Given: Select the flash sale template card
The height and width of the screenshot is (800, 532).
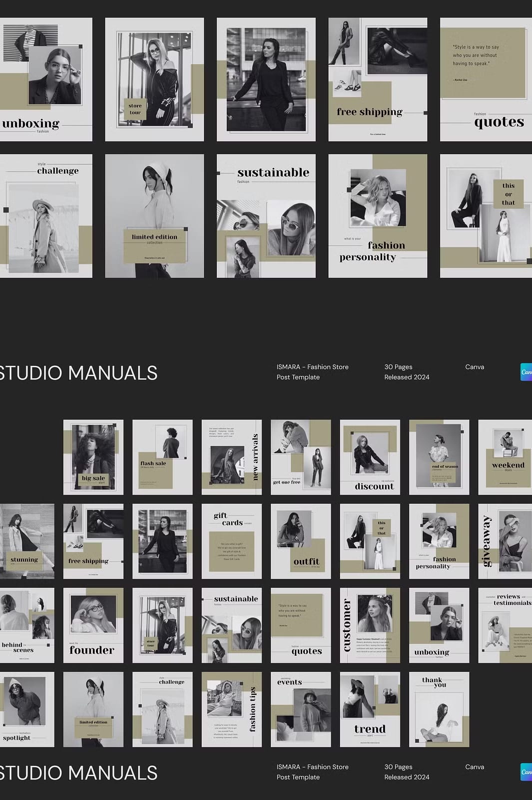Looking at the screenshot, I should [162, 457].
